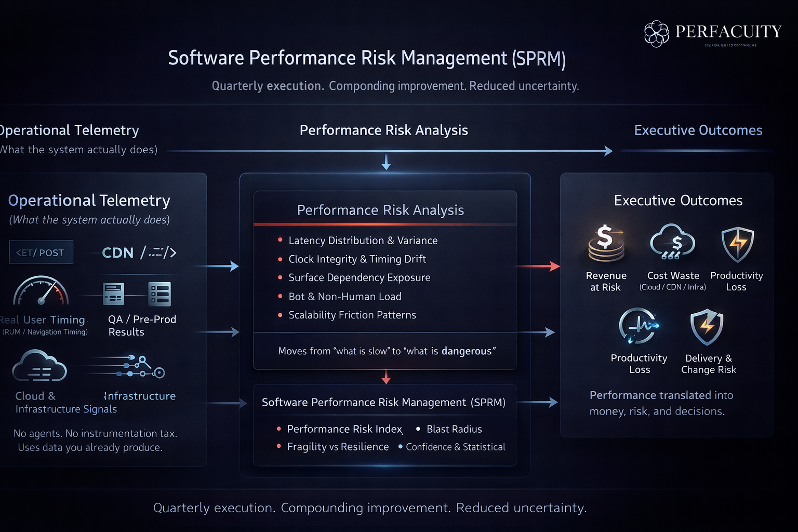Expand the downward arrow to the SPRM panel
This screenshot has height=532, width=798.
coord(385,377)
